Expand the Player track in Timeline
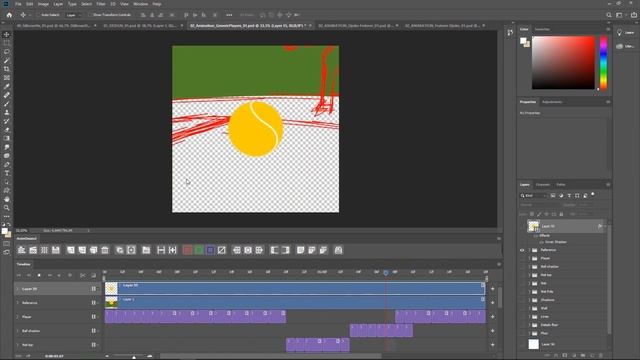 click(18, 317)
